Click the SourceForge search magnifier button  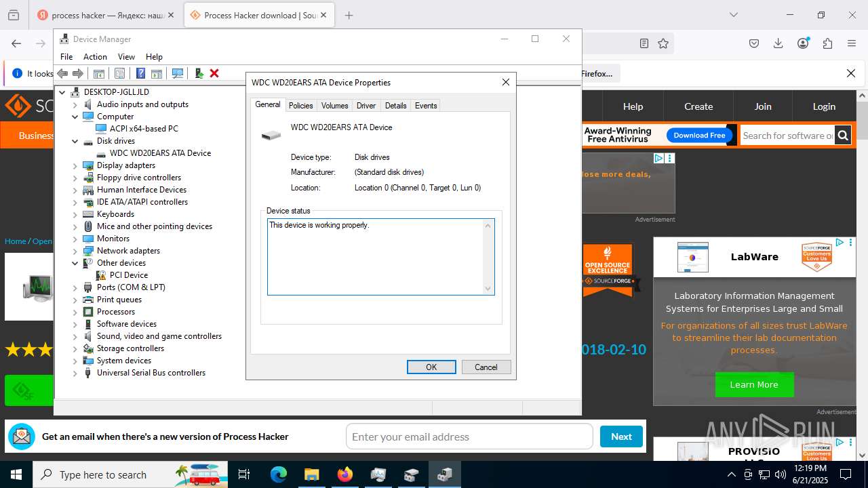[843, 136]
